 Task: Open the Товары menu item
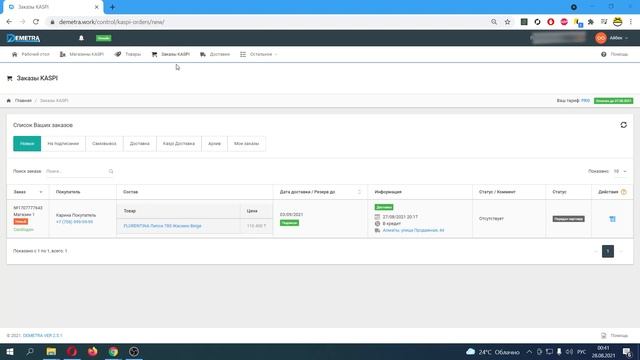click(x=128, y=54)
